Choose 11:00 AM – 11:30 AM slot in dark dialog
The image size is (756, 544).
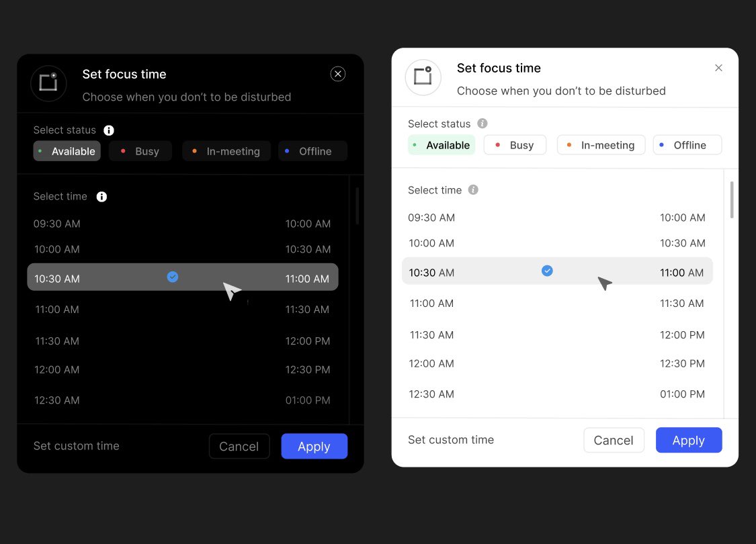pos(182,310)
